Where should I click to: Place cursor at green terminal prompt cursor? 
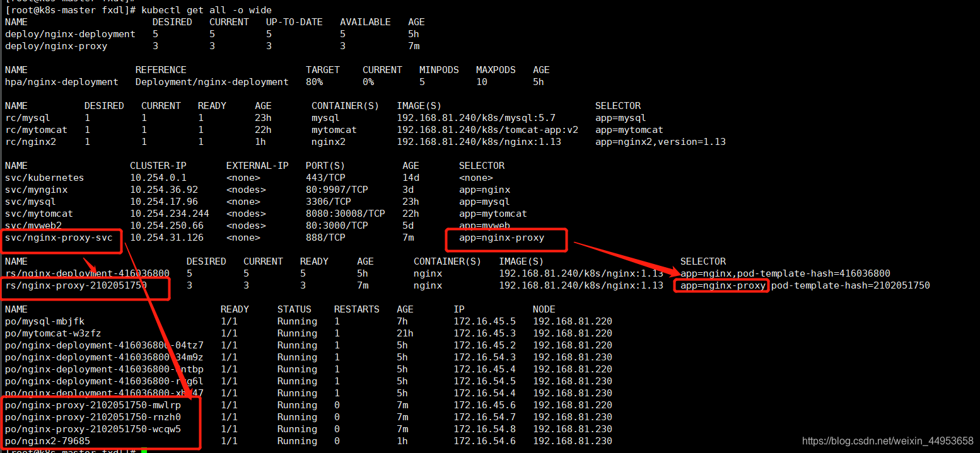(144, 450)
